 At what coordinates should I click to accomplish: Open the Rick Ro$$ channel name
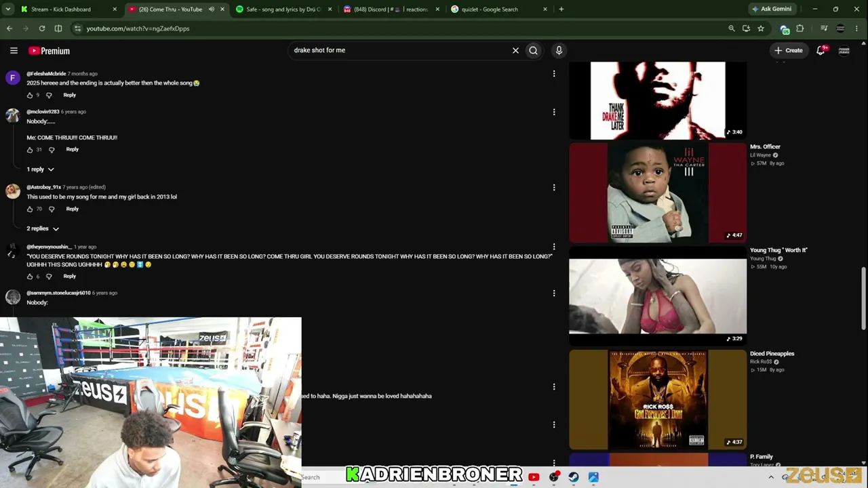[x=761, y=362]
